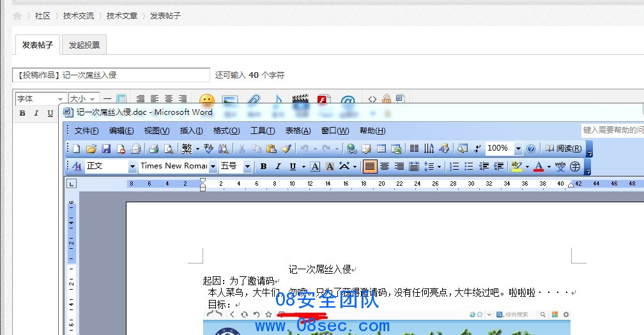Toggle bold B in forum editor toolbar
Screen dimensions: 644x335
tap(22, 113)
